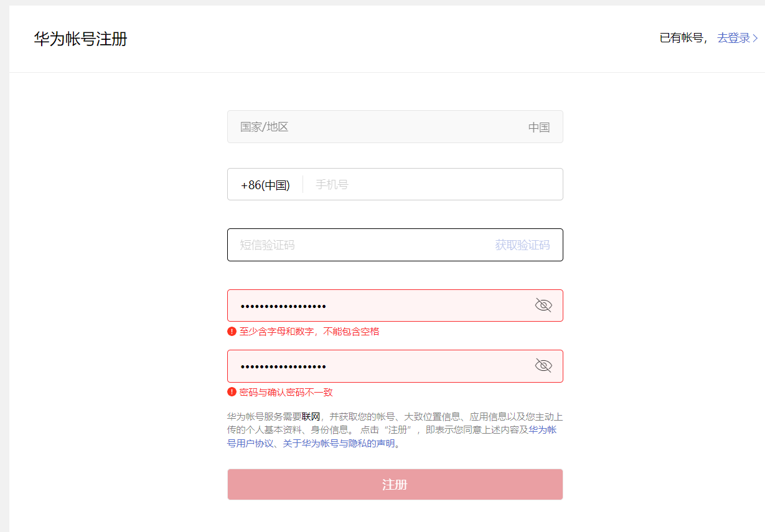Click inside the confirm password field
765x532 pixels.
(380, 366)
